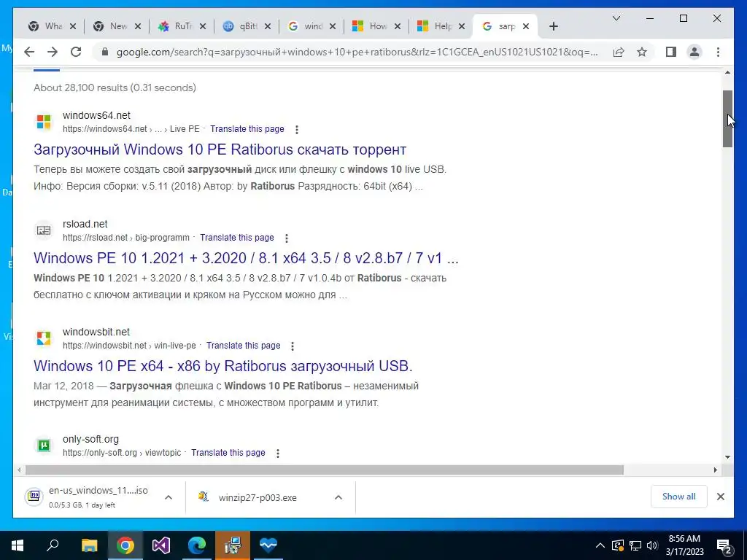
Task: Open the Windows Start menu
Action: click(18, 545)
